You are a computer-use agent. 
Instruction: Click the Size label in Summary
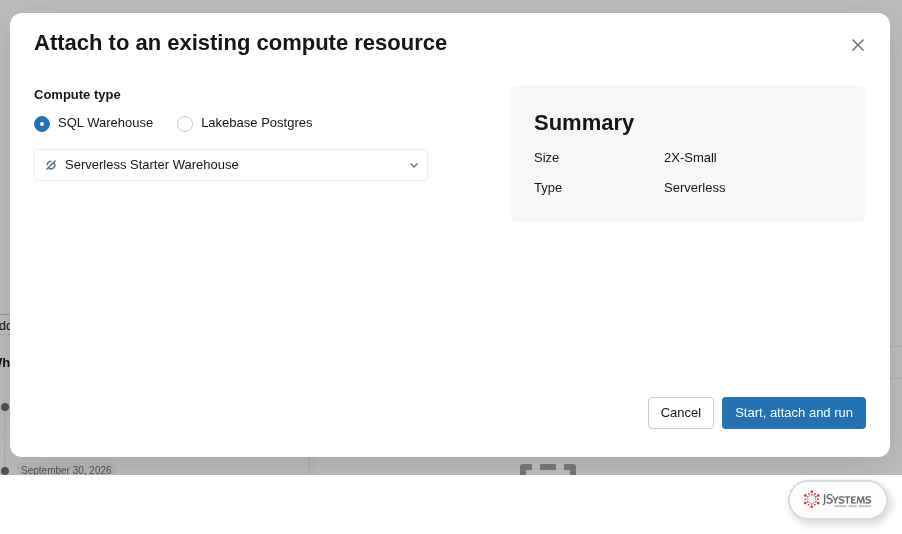(546, 158)
